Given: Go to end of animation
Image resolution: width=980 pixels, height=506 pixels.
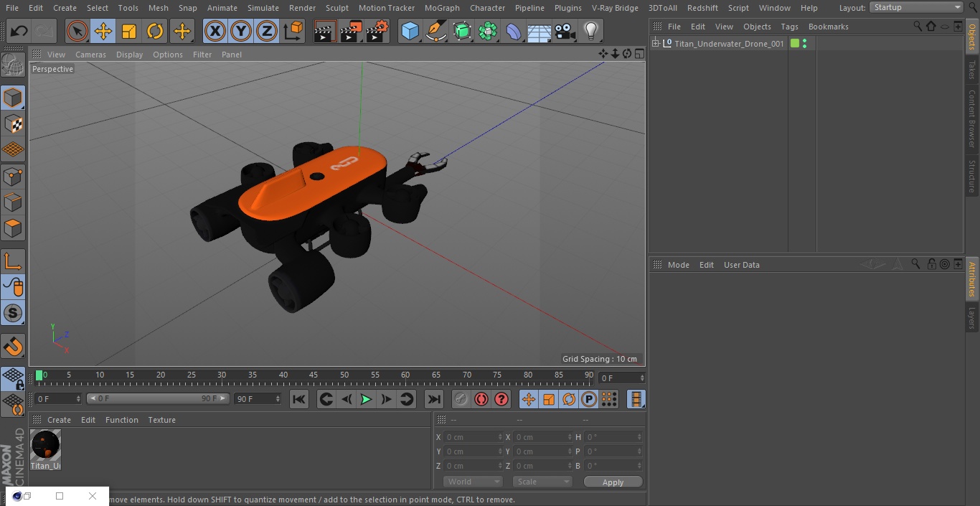Looking at the screenshot, I should click(433, 399).
